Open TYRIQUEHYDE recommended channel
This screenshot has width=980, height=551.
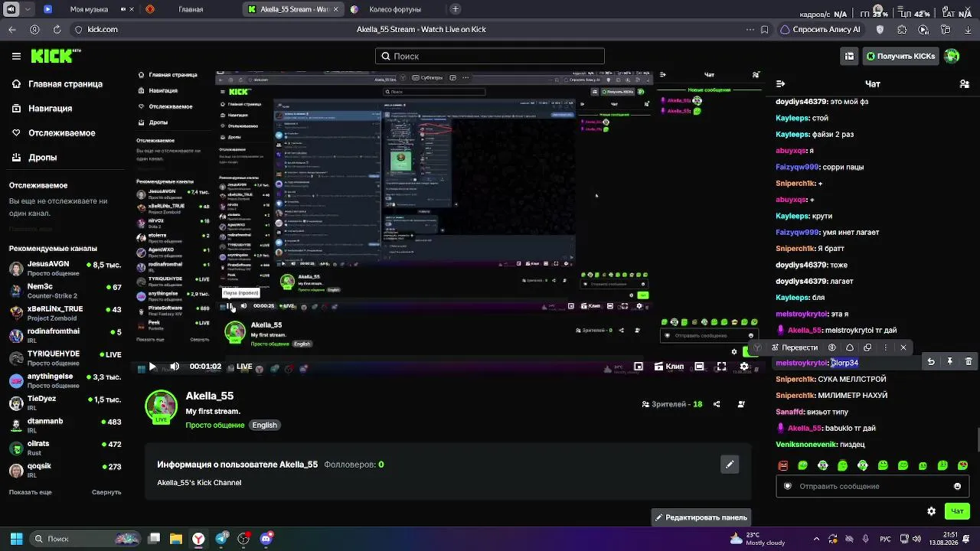click(65, 358)
